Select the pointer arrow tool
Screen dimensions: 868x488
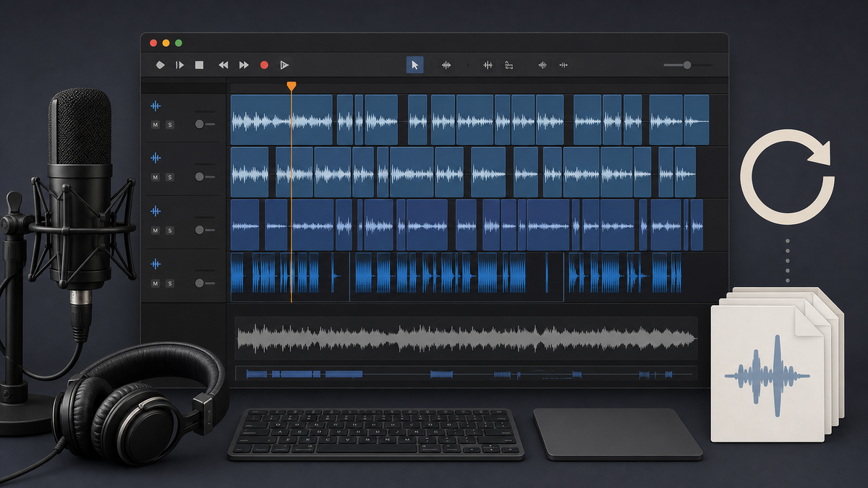coord(415,65)
